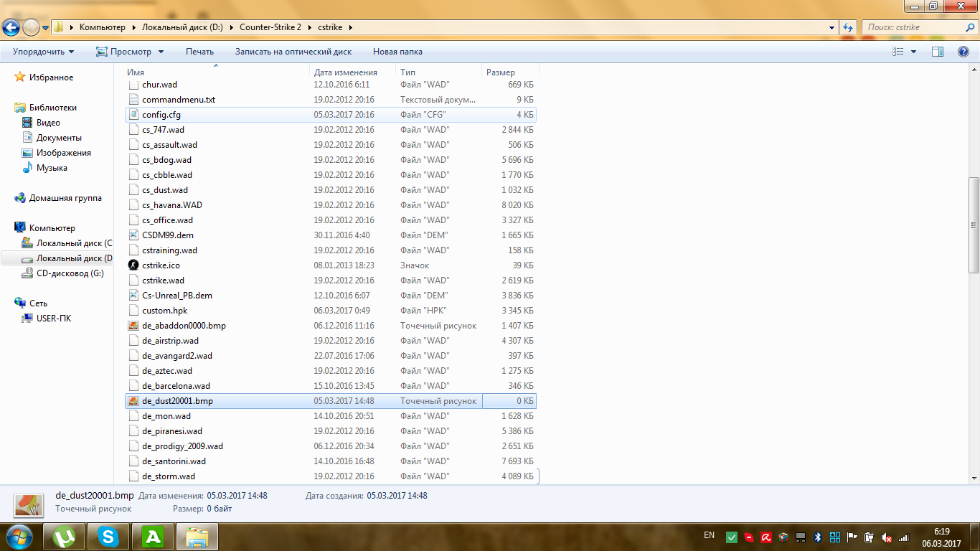Viewport: 980px width, 551px height.
Task: Select the de_dust20001.bmp file icon
Action: (x=133, y=401)
